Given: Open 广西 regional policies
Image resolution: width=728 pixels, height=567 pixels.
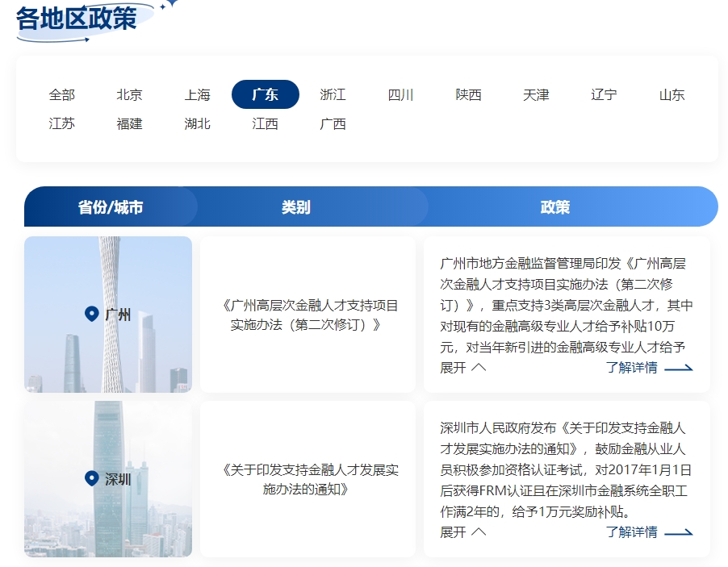Looking at the screenshot, I should pyautogui.click(x=333, y=124).
